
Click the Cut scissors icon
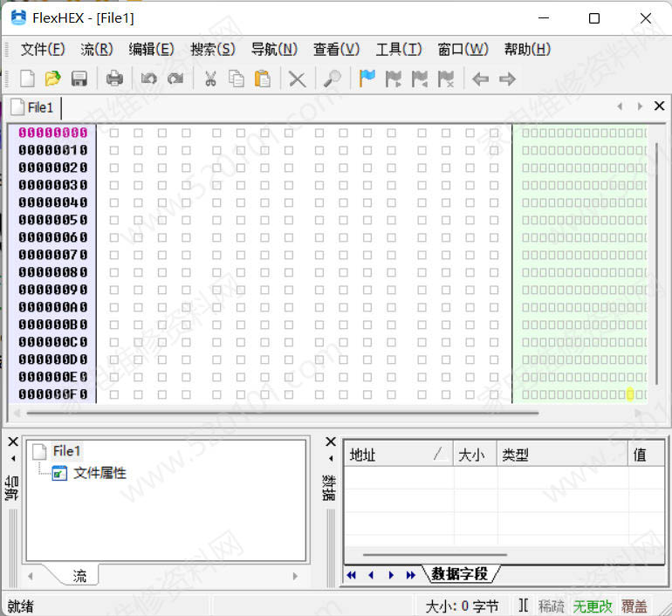click(x=210, y=79)
